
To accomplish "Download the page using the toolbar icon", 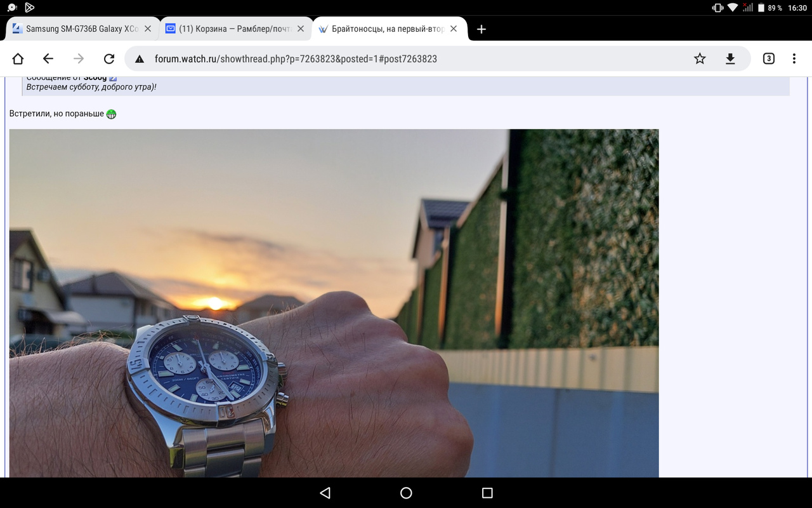I will [730, 59].
